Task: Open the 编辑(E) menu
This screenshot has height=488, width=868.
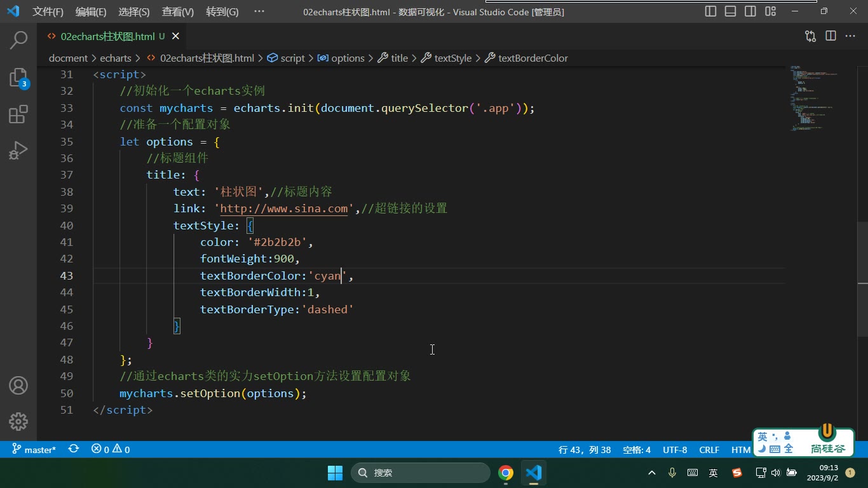Action: coord(91,11)
